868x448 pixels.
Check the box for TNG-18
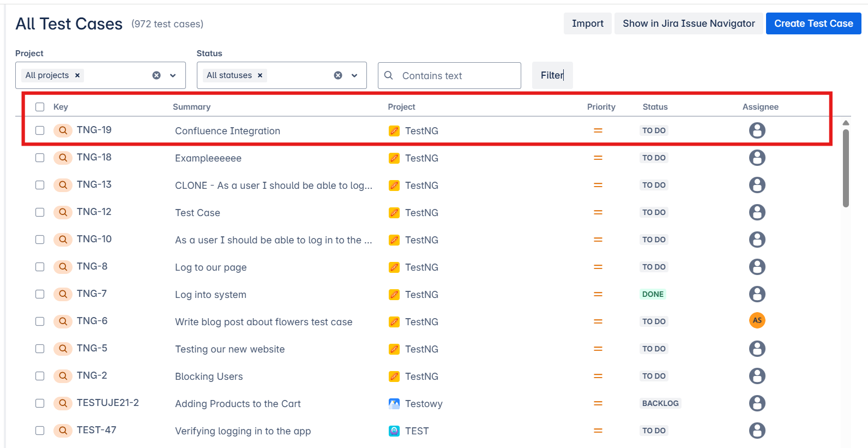click(40, 158)
